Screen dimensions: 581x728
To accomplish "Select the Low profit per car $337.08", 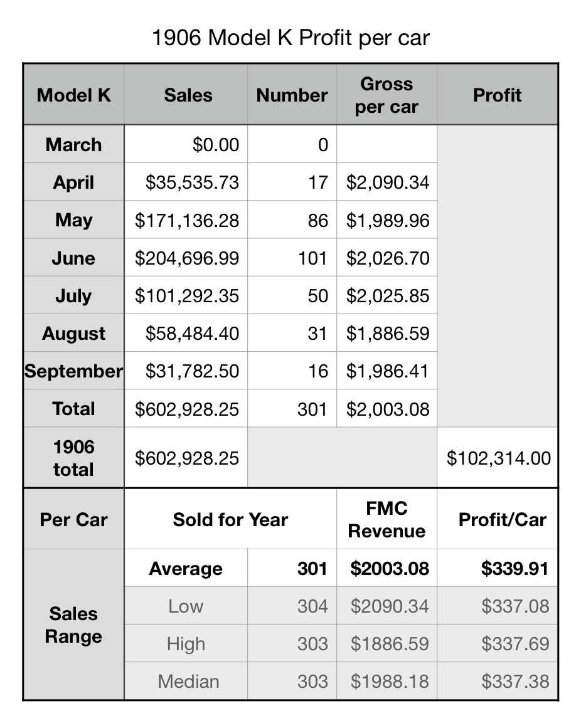I will pos(515,606).
